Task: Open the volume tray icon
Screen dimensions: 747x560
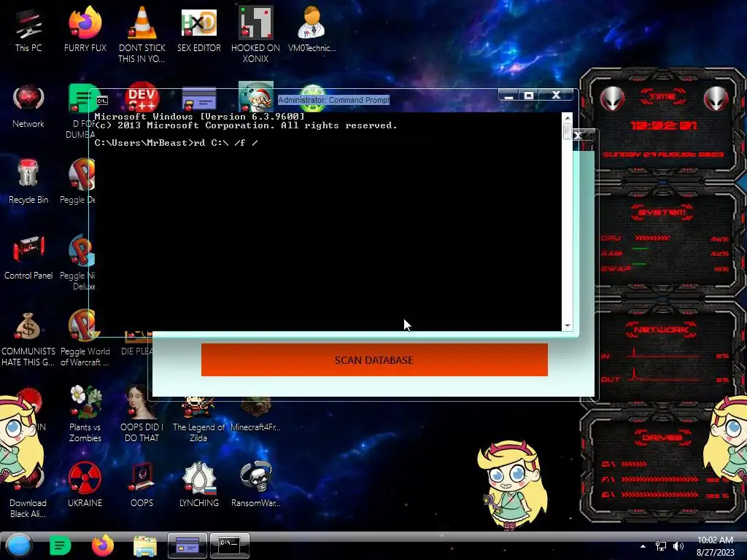Action: (678, 546)
